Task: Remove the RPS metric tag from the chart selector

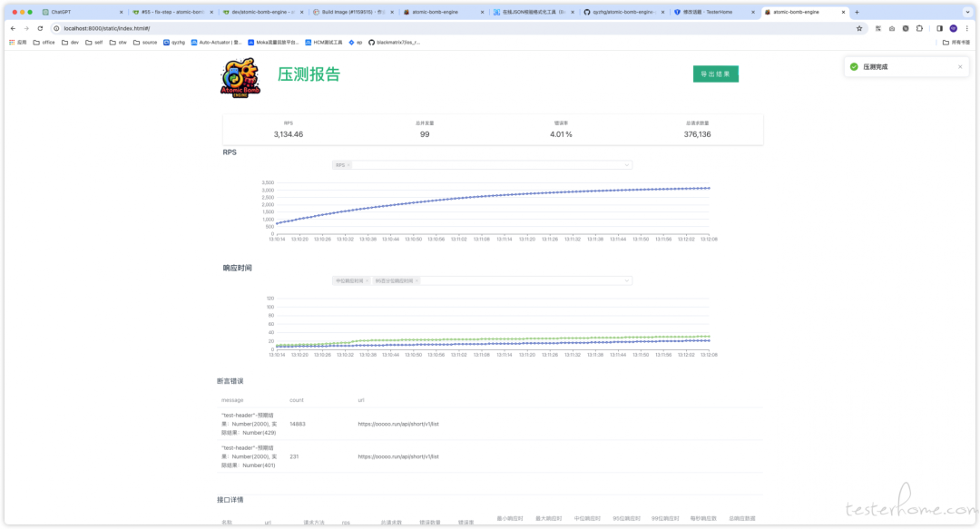Action: pos(348,165)
